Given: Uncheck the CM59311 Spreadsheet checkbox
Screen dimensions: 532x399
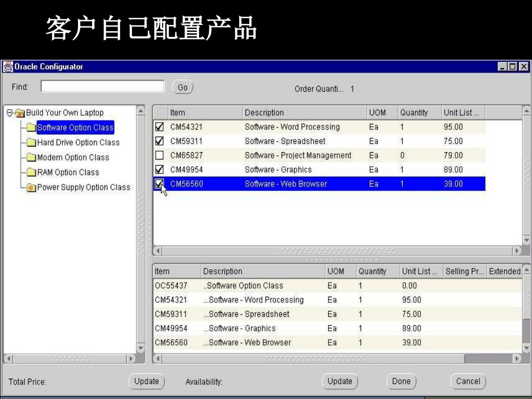Looking at the screenshot, I should point(159,141).
